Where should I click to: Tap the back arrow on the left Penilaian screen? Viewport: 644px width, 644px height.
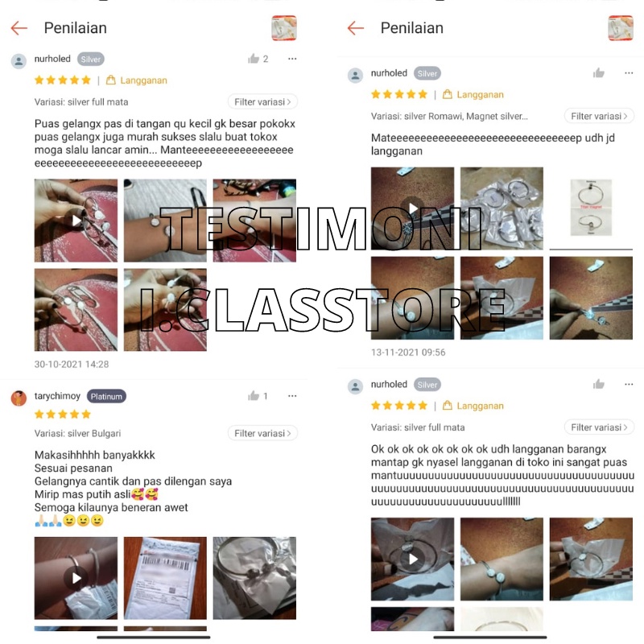point(19,28)
